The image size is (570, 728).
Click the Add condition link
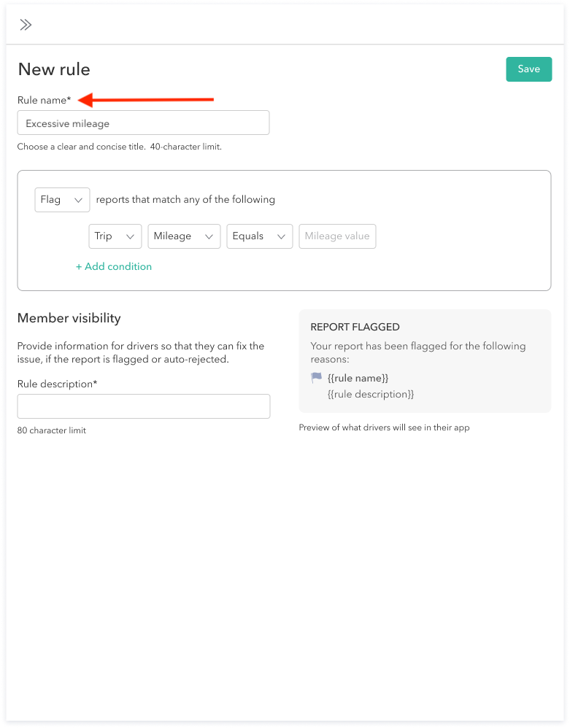[x=114, y=266]
